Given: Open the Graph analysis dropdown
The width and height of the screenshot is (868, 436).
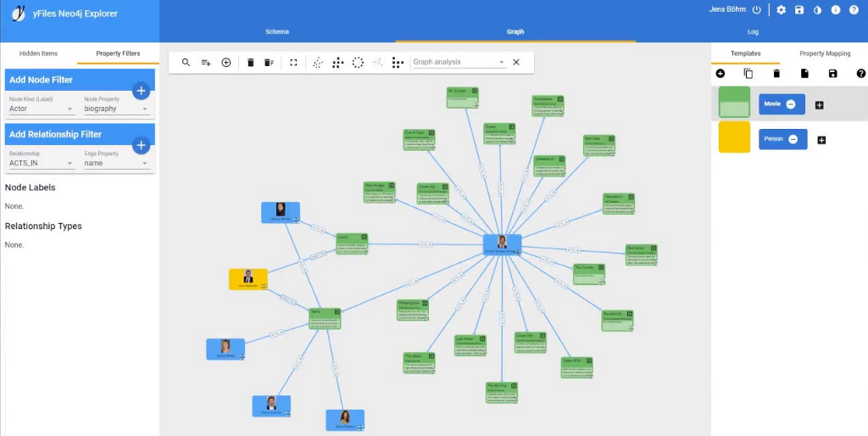Looking at the screenshot, I should coord(459,62).
